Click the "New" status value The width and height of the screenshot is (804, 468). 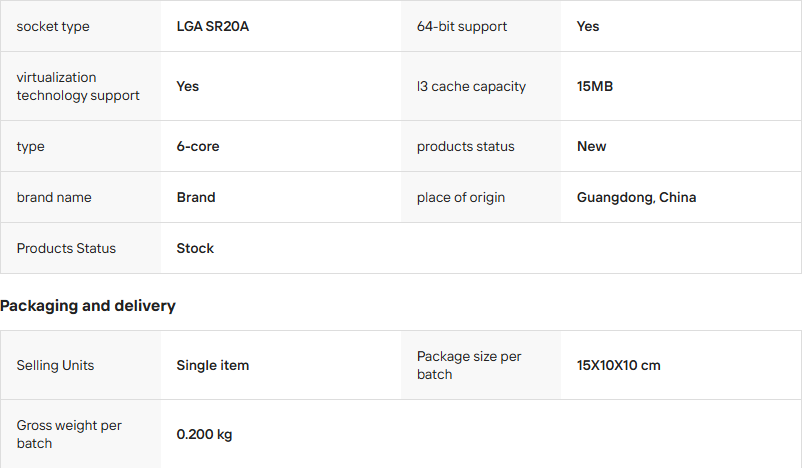[591, 146]
